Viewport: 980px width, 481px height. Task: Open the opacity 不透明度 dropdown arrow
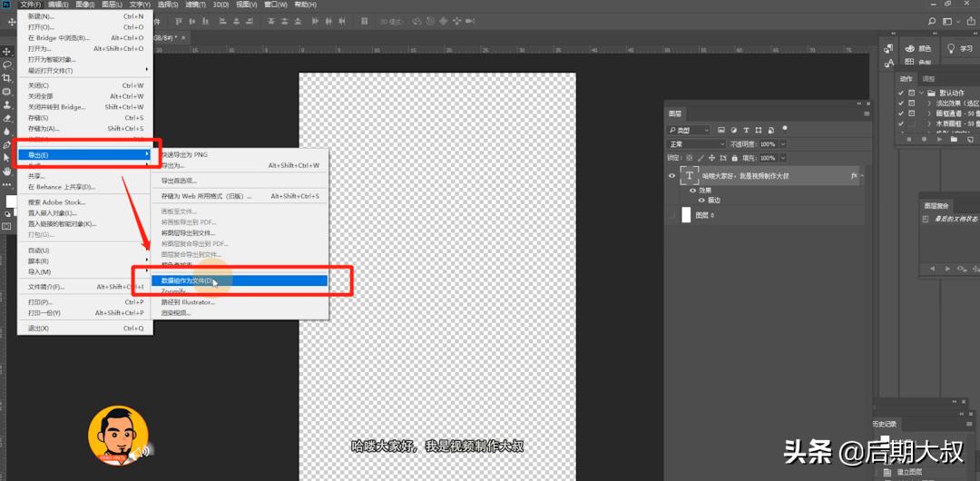(x=783, y=144)
